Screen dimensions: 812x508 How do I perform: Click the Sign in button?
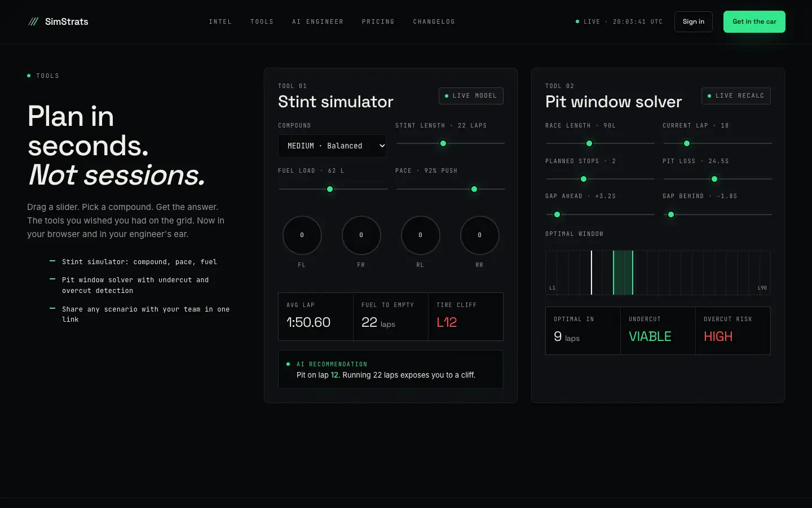(694, 21)
